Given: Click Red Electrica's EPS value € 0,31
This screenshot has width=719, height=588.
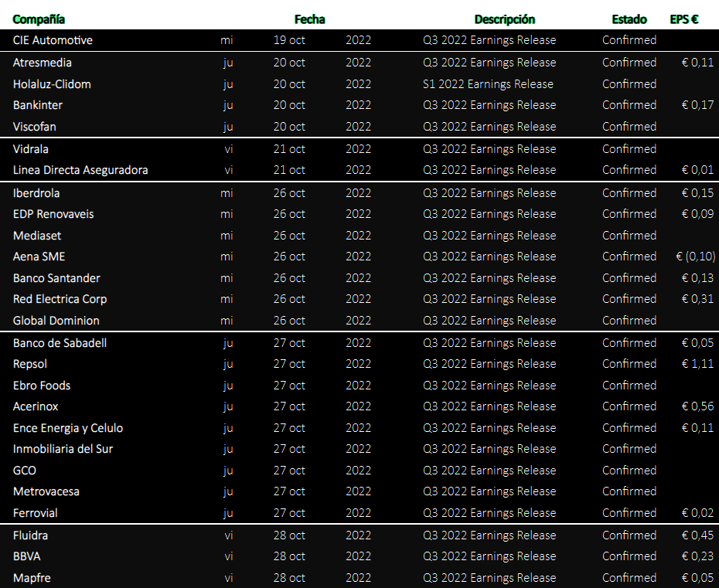Looking at the screenshot, I should pos(697,299).
